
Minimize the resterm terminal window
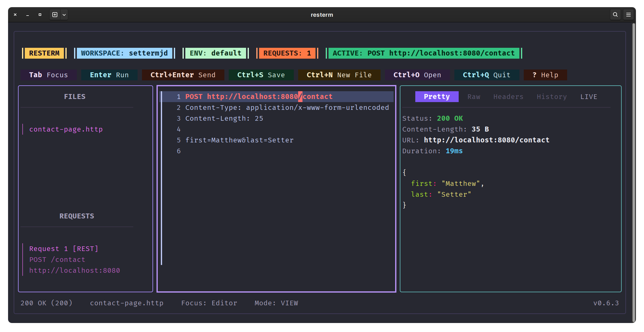[x=28, y=15]
